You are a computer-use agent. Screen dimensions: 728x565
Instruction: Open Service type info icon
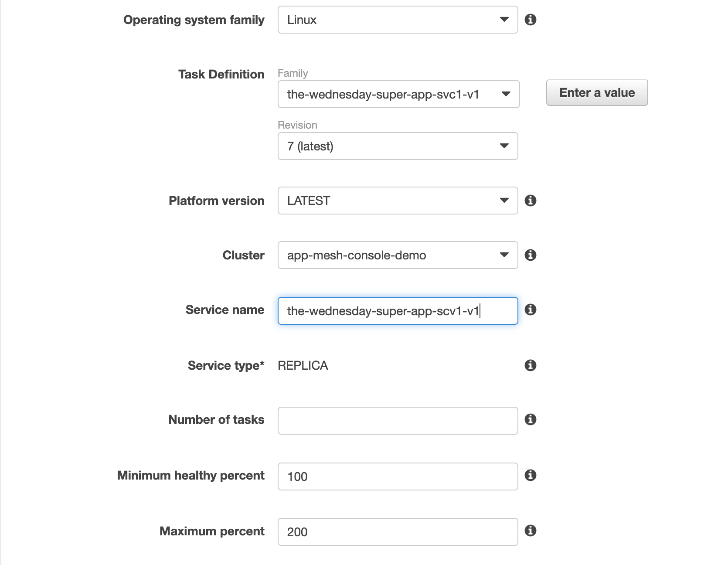click(530, 365)
